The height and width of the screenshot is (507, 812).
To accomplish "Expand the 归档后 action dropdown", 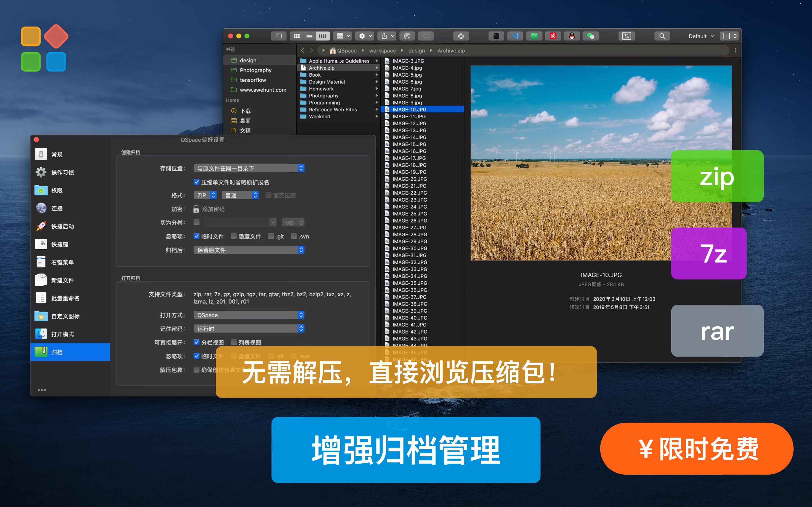I will 249,250.
